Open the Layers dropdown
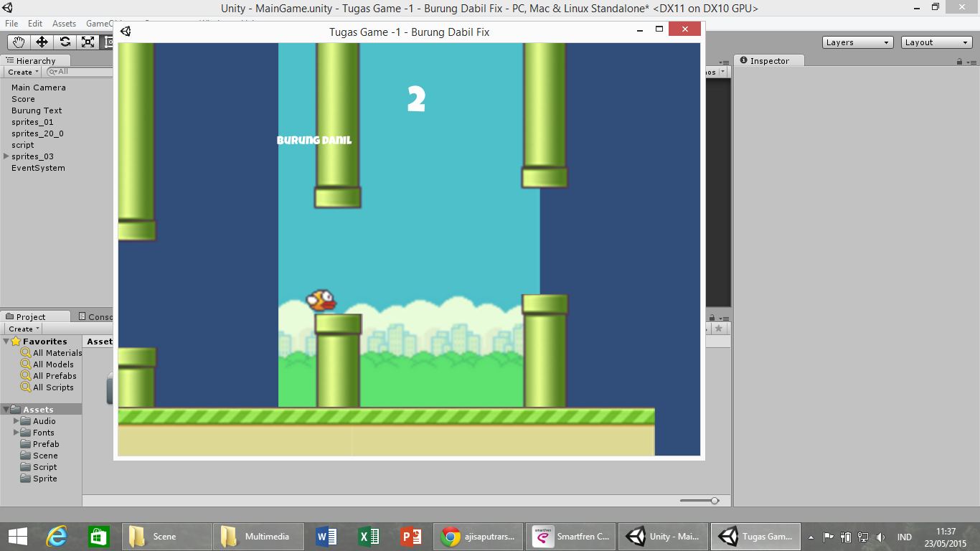 coord(857,42)
